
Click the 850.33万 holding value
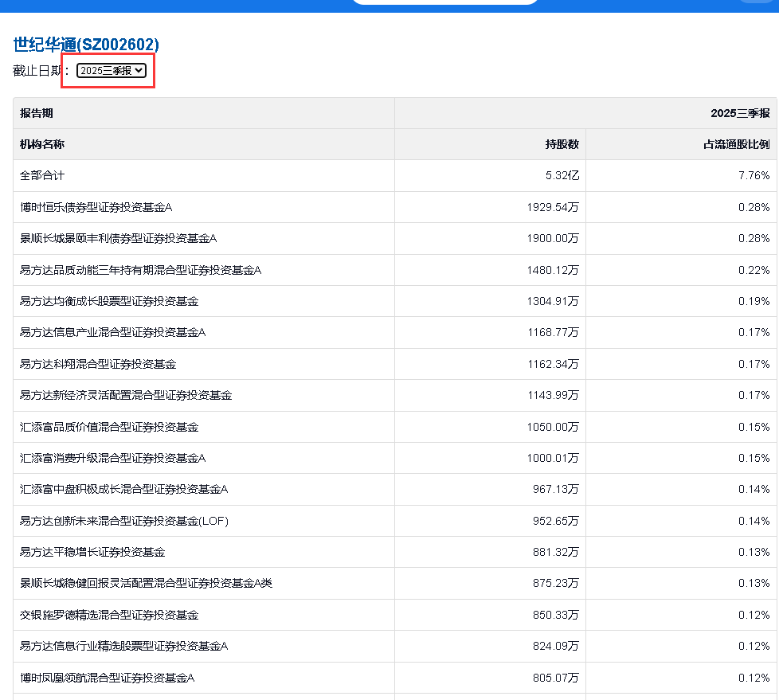556,615
